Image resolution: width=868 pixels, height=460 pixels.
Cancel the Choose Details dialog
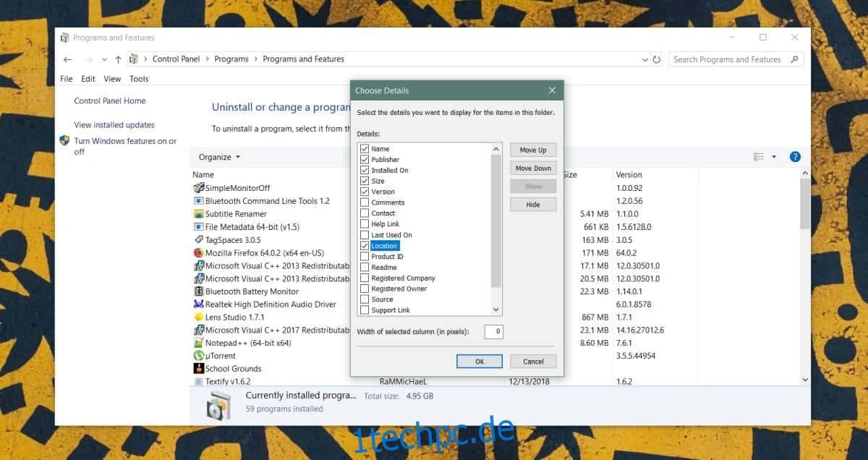click(533, 361)
